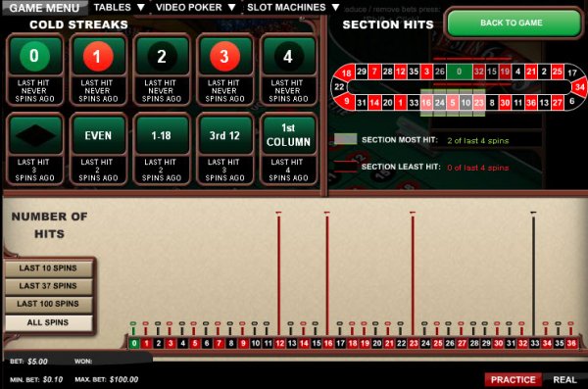588x389 pixels.
Task: Switch to Real play mode
Action: [x=564, y=379]
